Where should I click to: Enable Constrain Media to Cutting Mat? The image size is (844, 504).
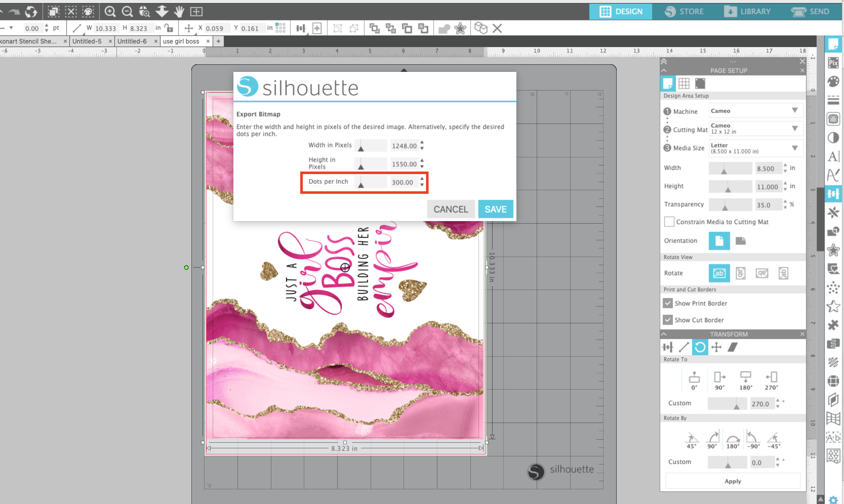click(669, 222)
